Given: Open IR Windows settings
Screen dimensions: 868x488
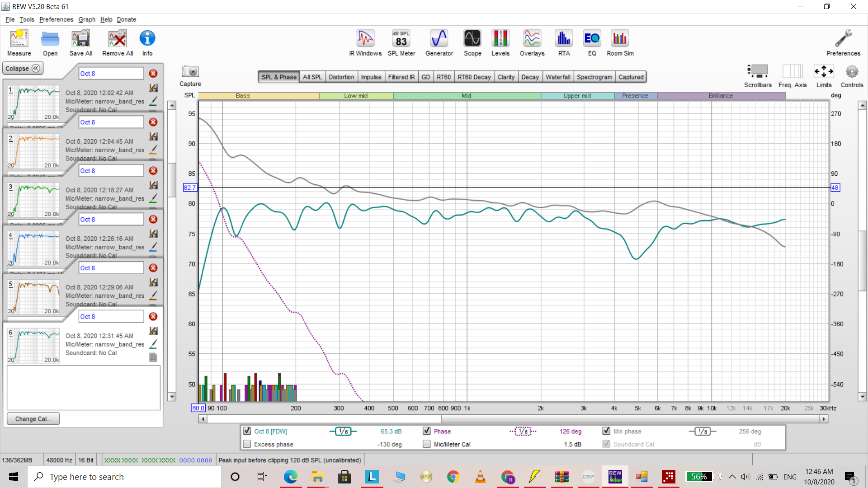Looking at the screenshot, I should point(365,43).
